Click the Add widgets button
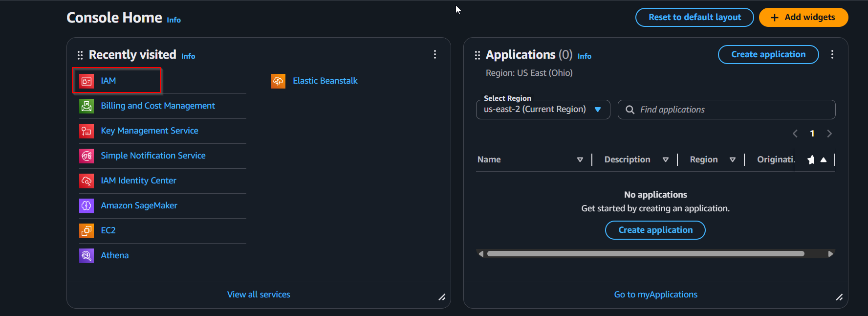This screenshot has width=868, height=316. click(x=803, y=17)
